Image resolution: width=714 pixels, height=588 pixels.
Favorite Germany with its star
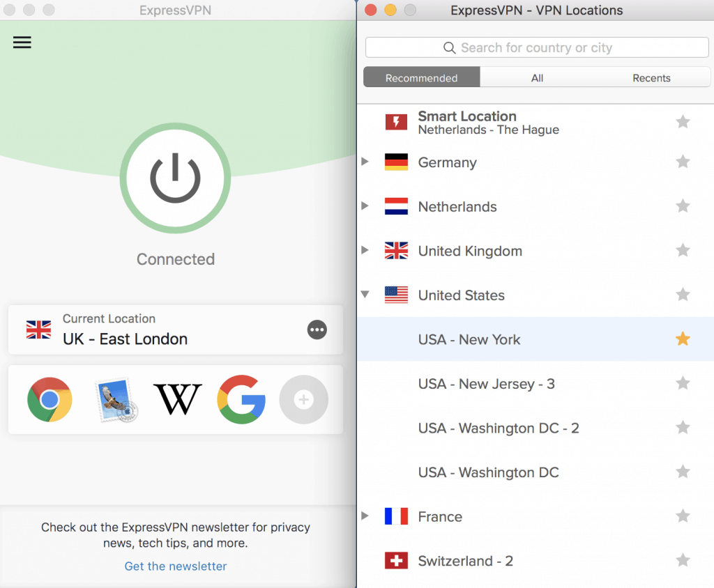click(x=683, y=162)
